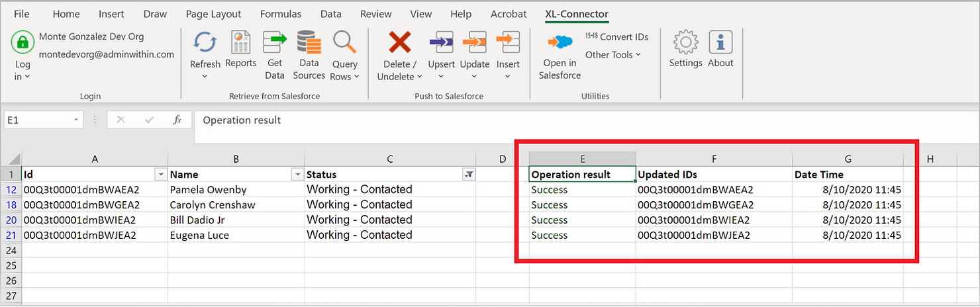Screen dimensions: 980x307
Task: Select column F header
Action: [x=714, y=159]
